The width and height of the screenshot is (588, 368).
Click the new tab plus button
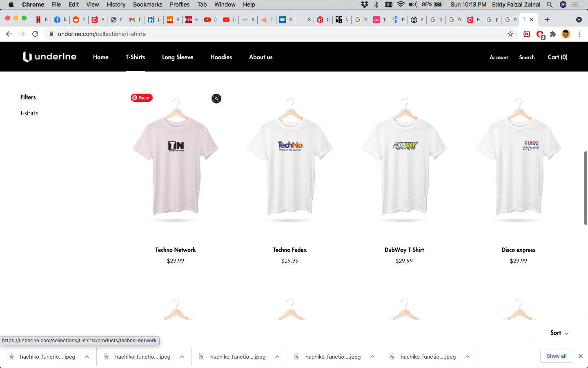point(547,20)
